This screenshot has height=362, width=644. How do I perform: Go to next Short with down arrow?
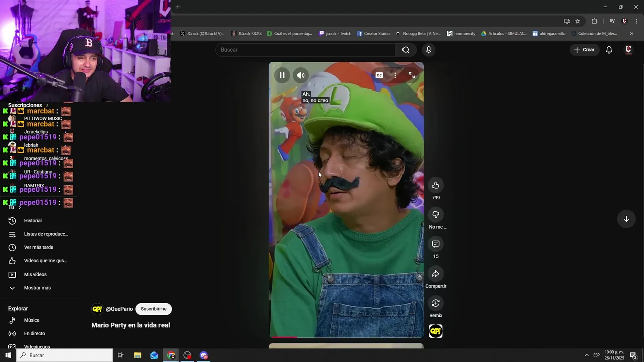(x=626, y=219)
